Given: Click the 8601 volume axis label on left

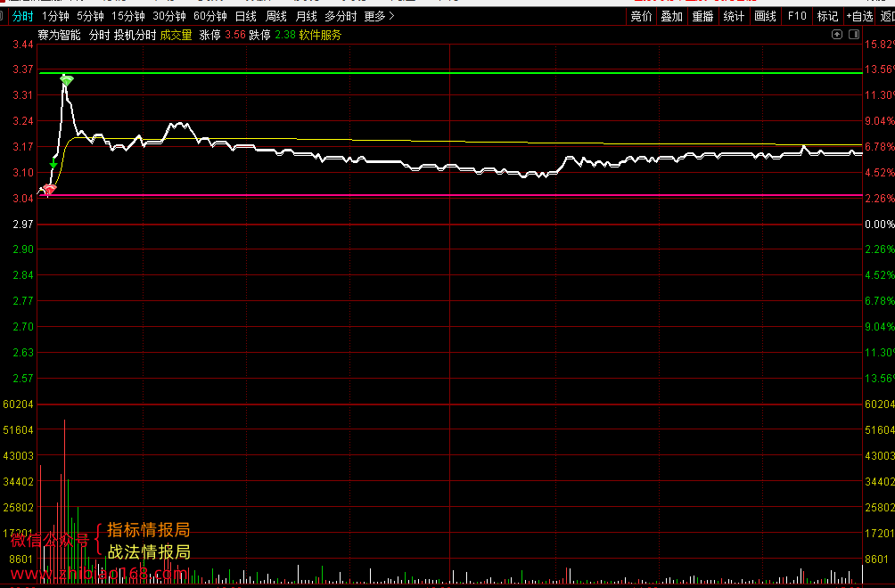Looking at the screenshot, I should pyautogui.click(x=21, y=559).
